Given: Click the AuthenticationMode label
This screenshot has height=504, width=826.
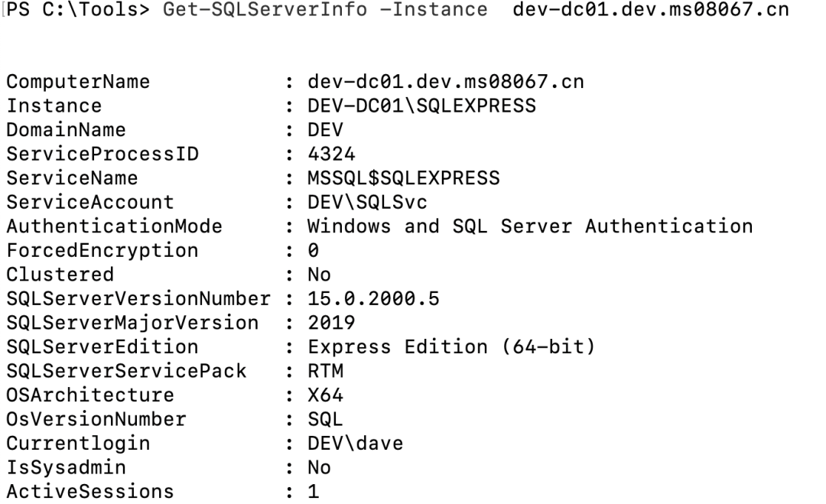Looking at the screenshot, I should pos(114,226).
